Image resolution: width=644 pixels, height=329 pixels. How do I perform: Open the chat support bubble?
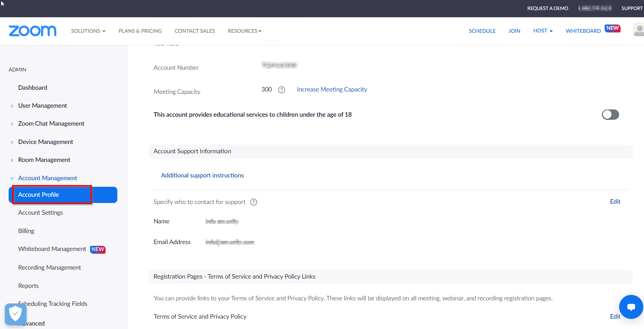pyautogui.click(x=631, y=307)
